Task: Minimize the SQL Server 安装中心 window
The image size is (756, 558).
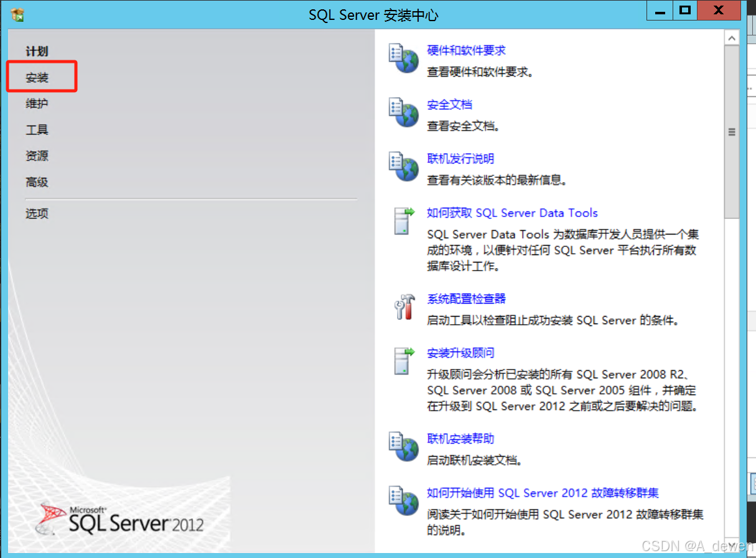Action: tap(661, 10)
